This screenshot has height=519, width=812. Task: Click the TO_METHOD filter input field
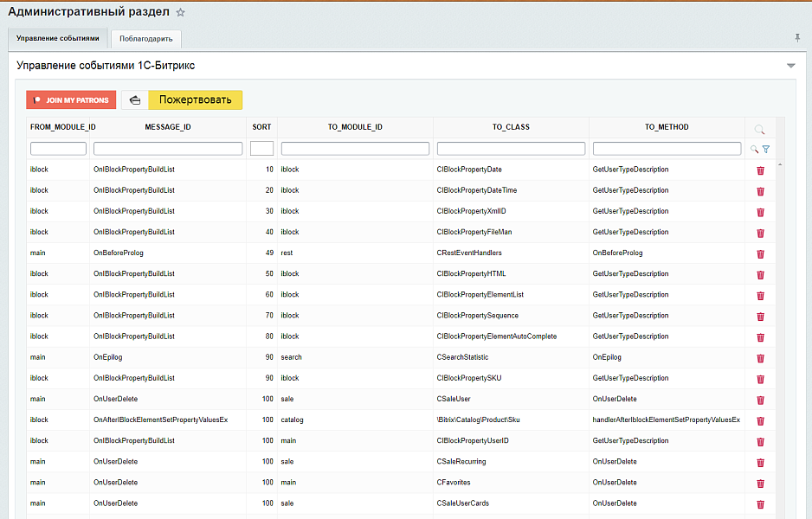[x=667, y=149]
